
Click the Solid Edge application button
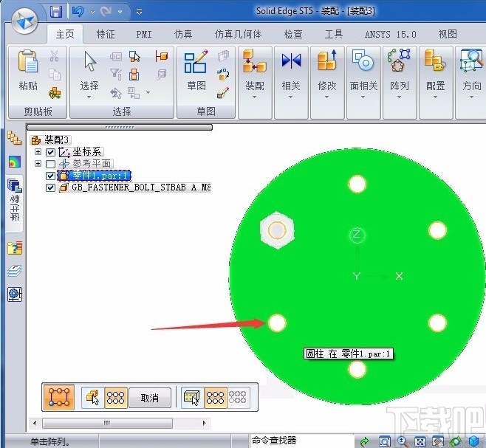[x=24, y=21]
